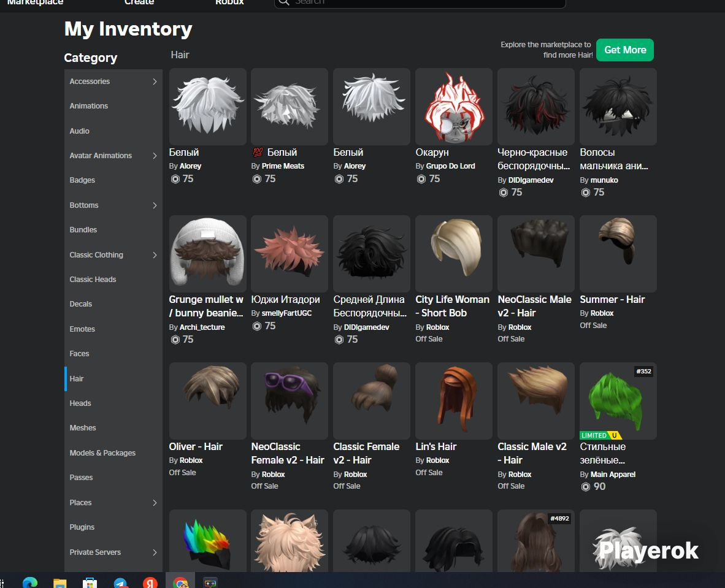Viewport: 725px width, 588px height.
Task: Click the green Get More button
Action: coord(624,50)
